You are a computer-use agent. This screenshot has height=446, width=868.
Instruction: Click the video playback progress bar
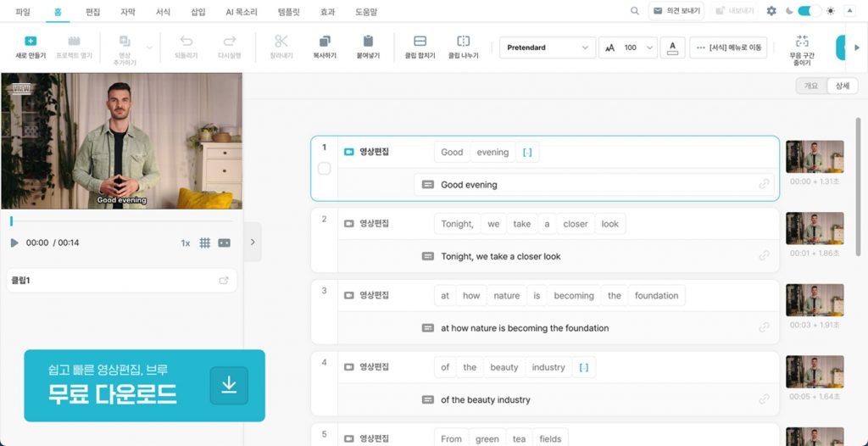point(120,221)
